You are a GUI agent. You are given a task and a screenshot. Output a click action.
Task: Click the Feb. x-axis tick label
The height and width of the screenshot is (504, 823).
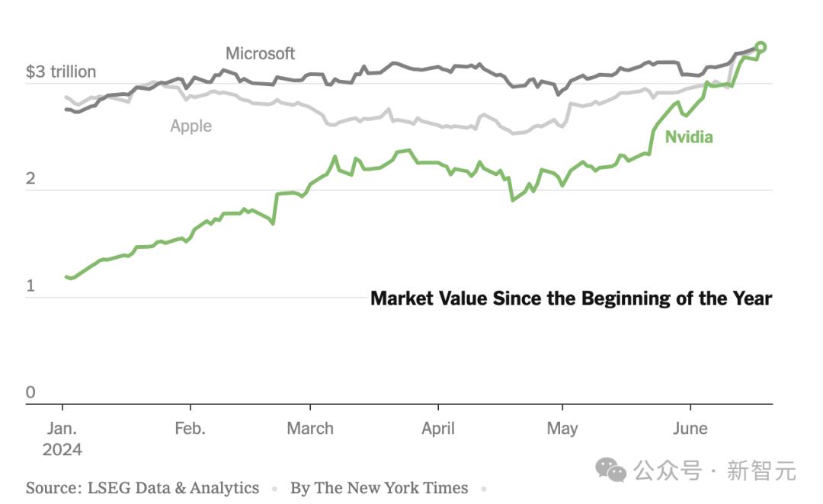[190, 429]
